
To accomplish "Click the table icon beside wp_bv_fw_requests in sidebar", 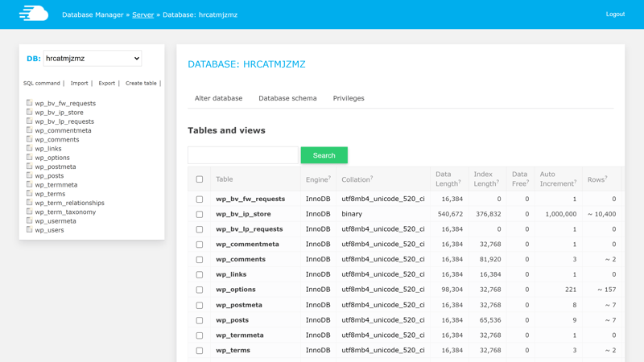I will (x=29, y=103).
